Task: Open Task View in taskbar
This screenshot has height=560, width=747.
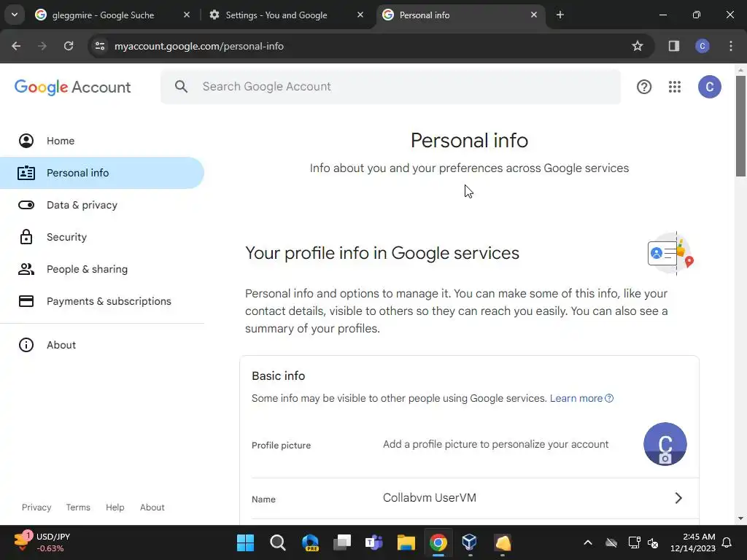Action: pyautogui.click(x=342, y=542)
